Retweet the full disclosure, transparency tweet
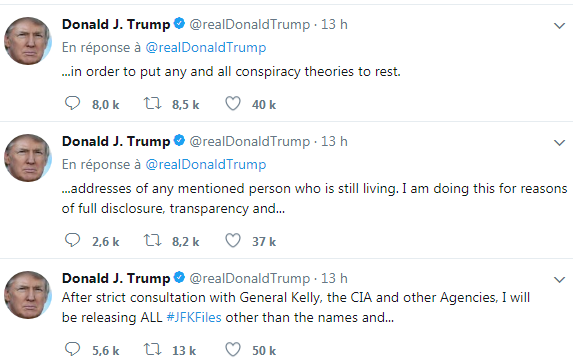This screenshot has width=573, height=364. [152, 240]
